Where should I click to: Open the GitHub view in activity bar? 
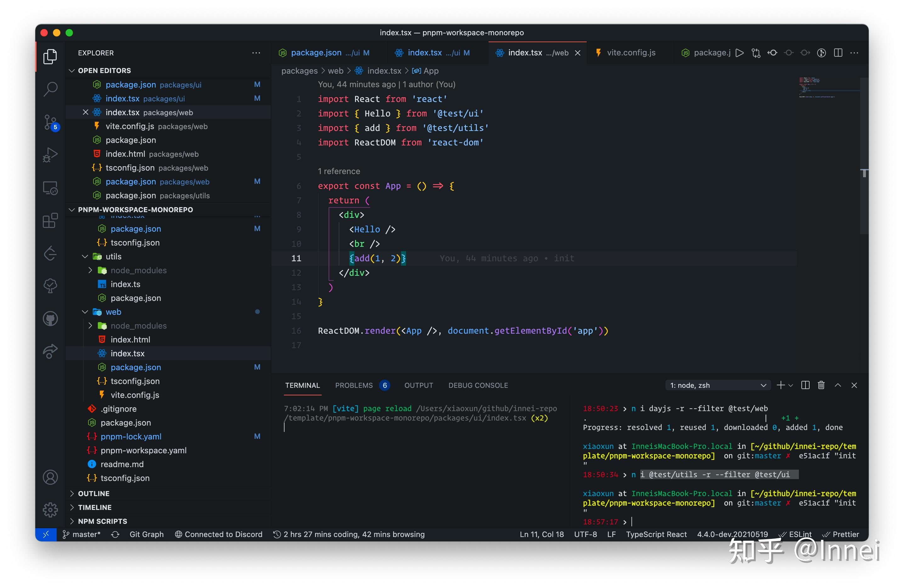pyautogui.click(x=50, y=319)
